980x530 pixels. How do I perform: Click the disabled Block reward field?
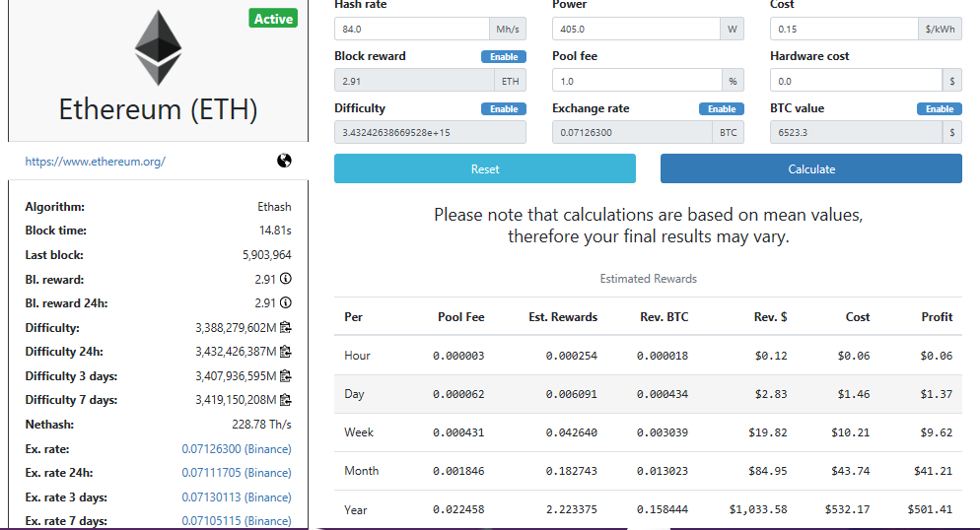(414, 81)
